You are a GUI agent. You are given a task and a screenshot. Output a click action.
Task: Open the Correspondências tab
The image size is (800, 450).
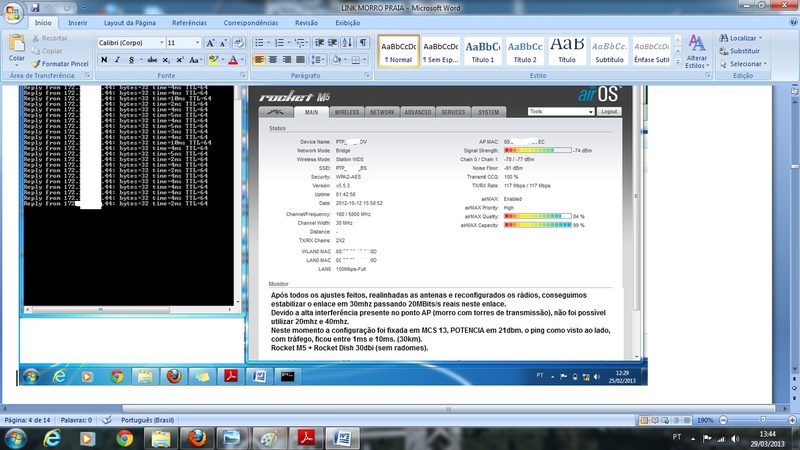coord(251,23)
